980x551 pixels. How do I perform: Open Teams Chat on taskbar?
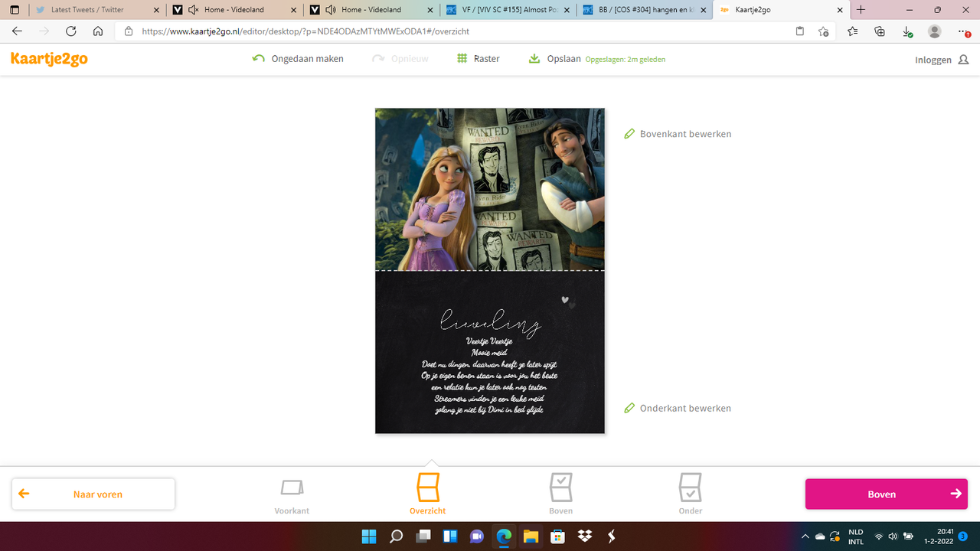pyautogui.click(x=476, y=536)
